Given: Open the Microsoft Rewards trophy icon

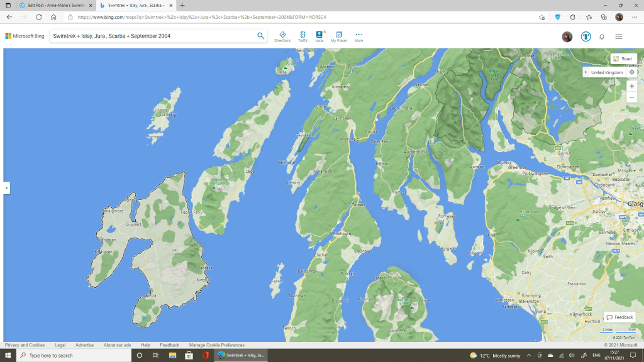Looking at the screenshot, I should (x=586, y=36).
